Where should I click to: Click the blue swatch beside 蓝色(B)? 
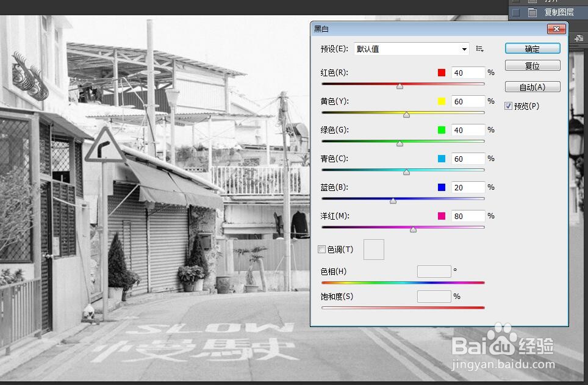pyautogui.click(x=442, y=187)
